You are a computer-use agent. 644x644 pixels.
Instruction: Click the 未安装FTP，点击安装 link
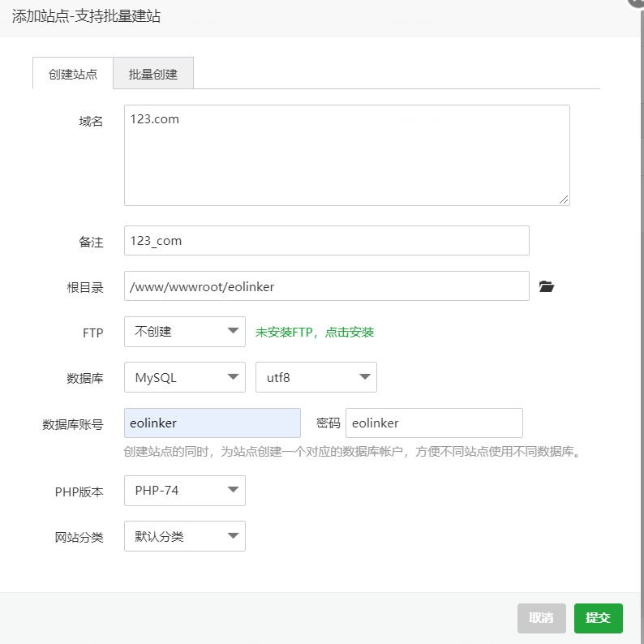coord(315,332)
